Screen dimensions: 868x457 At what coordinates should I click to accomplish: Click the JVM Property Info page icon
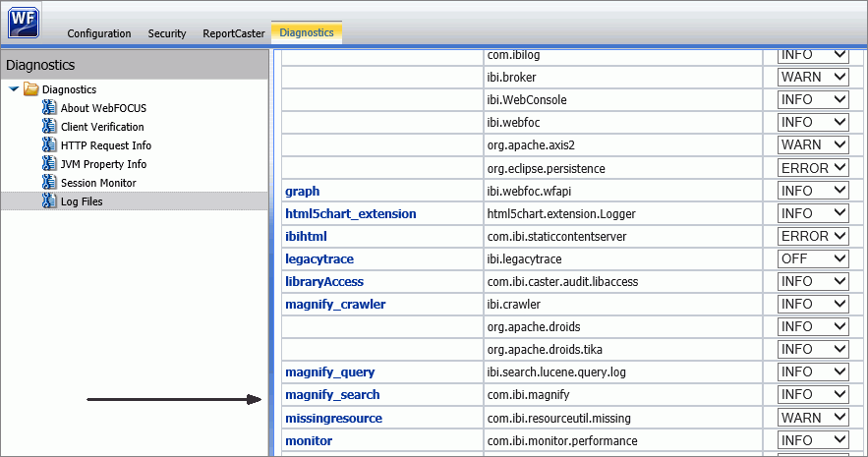49,164
